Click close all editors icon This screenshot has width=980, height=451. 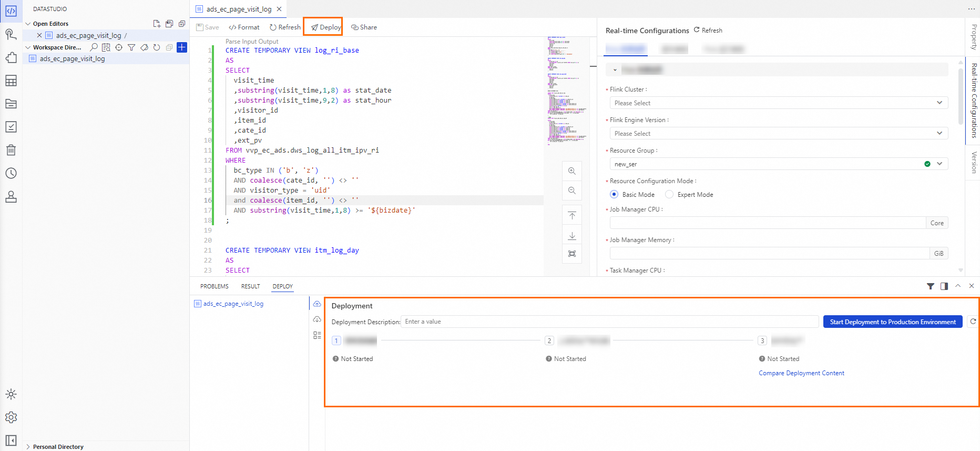pos(182,24)
